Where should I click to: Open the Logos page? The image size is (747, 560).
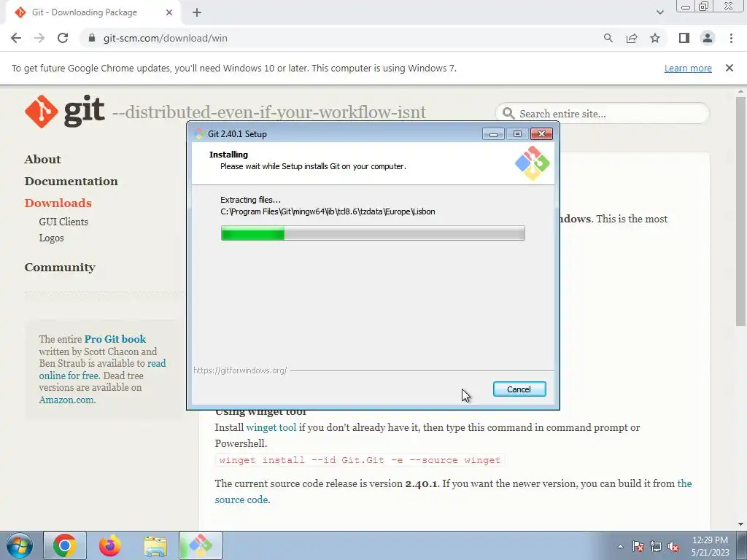coord(52,238)
